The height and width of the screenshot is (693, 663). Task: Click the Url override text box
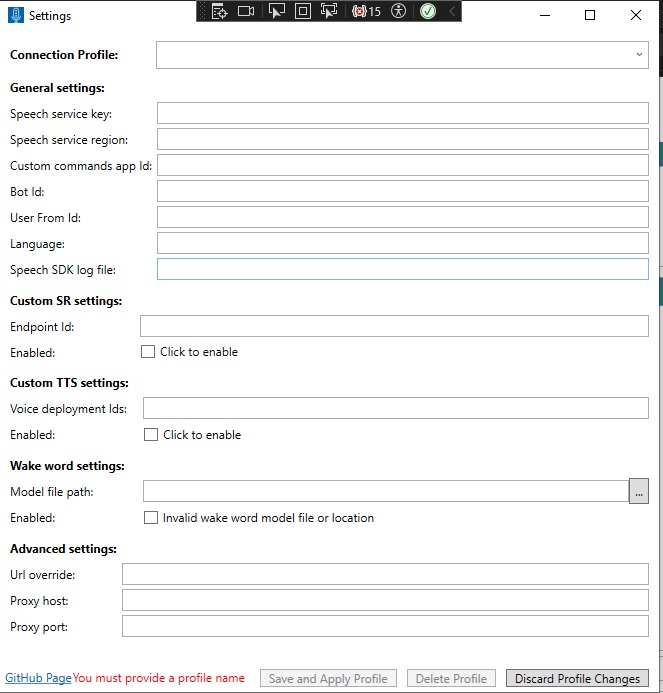[385, 574]
